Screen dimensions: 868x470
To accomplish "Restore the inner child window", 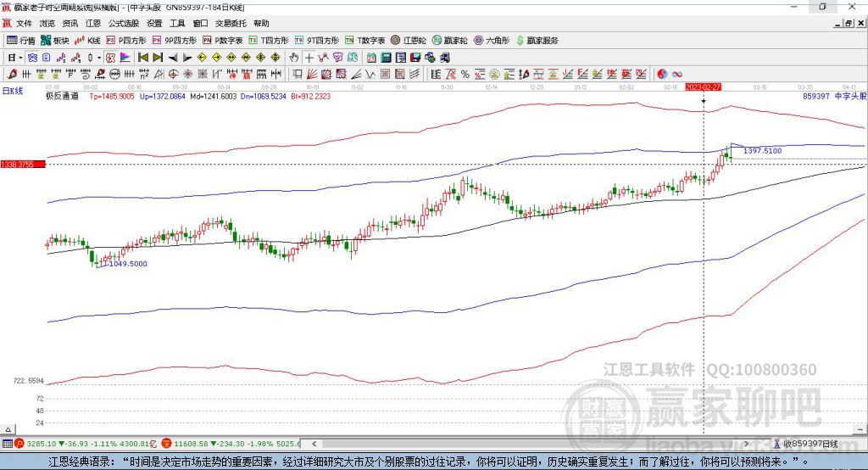I will tap(848, 23).
